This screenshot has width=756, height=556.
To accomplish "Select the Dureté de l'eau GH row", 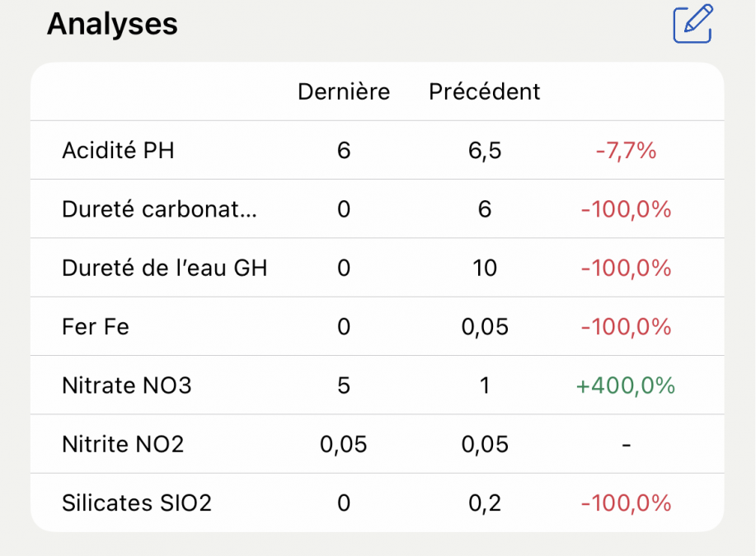I will [x=164, y=268].
